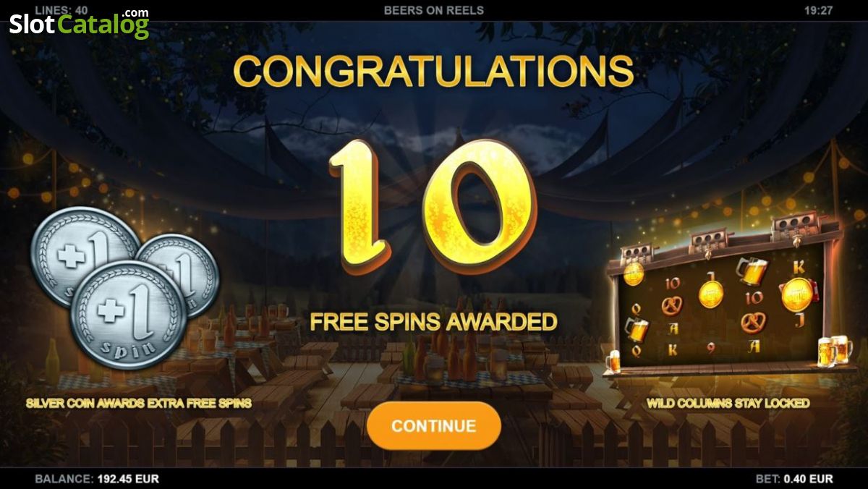Image resolution: width=868 pixels, height=489 pixels.
Task: Click the pair of beer mugs beside the preview
Action: [836, 351]
